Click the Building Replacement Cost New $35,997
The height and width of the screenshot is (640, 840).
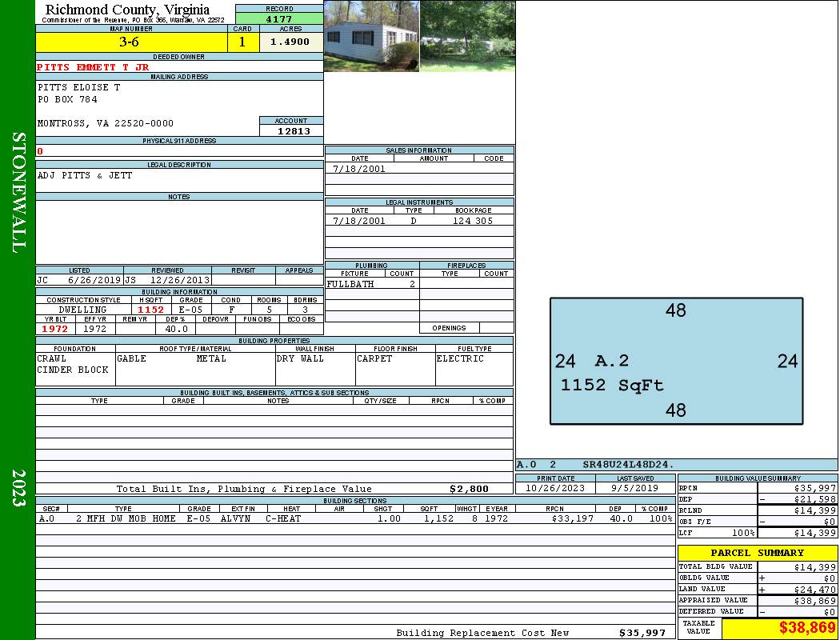(642, 633)
